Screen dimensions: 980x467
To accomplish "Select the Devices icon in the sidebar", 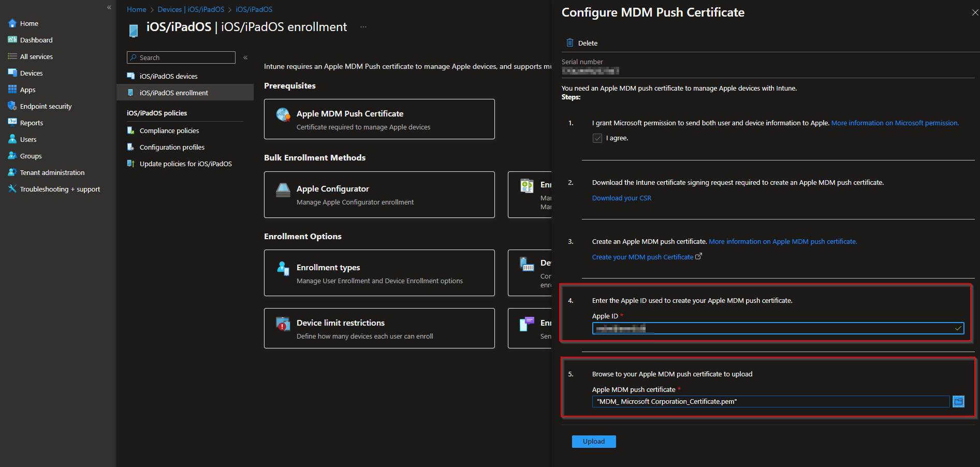I will tap(12, 72).
